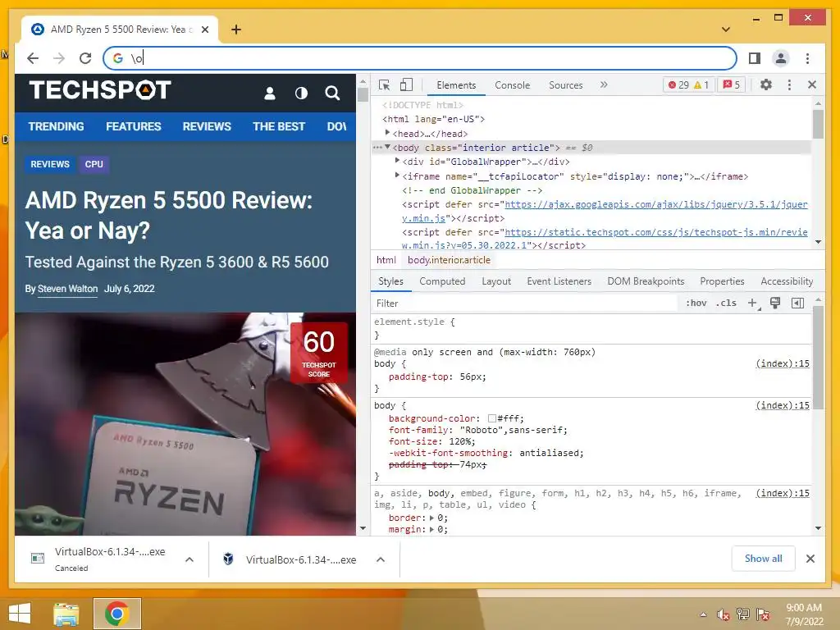Click the CPU category tag
The width and height of the screenshot is (840, 630).
point(94,164)
